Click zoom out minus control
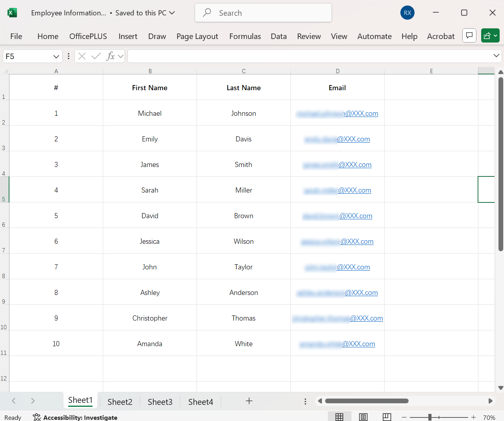 pyautogui.click(x=404, y=416)
